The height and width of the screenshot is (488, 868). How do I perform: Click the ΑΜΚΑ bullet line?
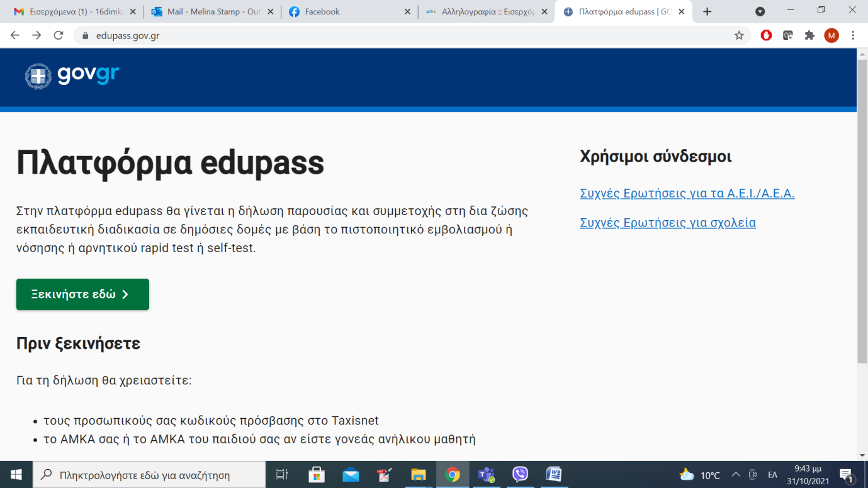pyautogui.click(x=259, y=440)
